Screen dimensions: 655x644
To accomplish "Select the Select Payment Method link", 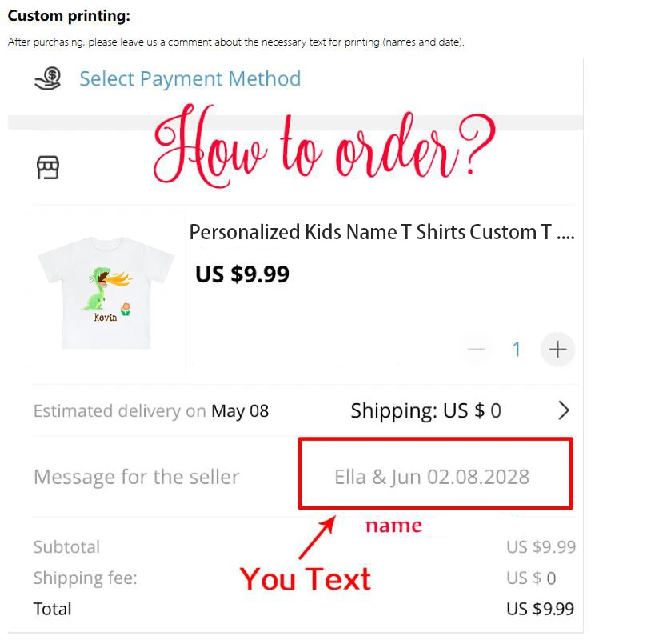I will [x=190, y=78].
